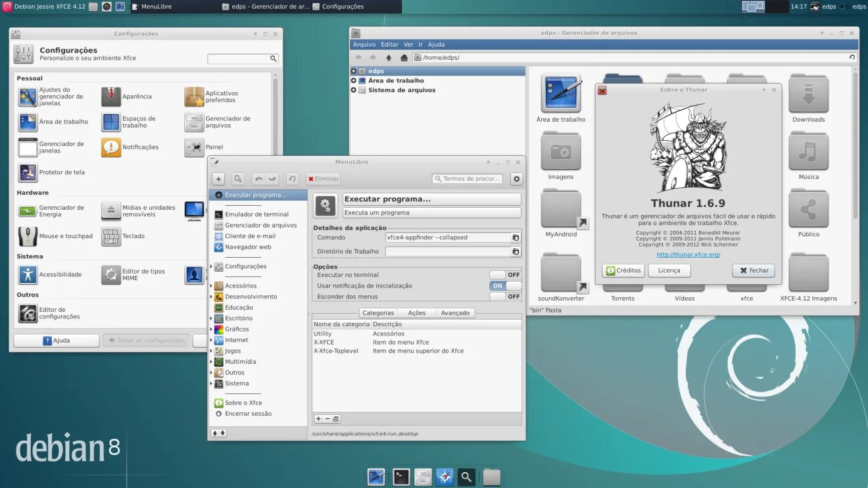The height and width of the screenshot is (488, 868).
Task: Toggle Usar notificação de inicialização switch
Action: tap(506, 286)
